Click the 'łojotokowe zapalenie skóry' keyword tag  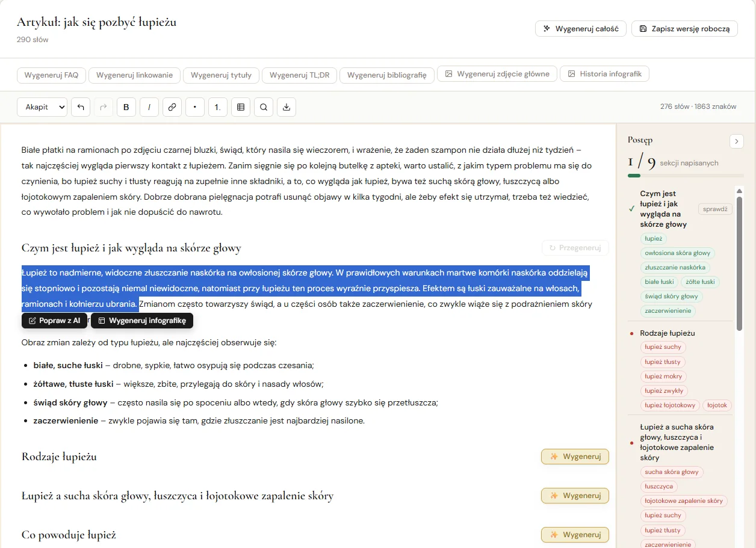coord(684,501)
